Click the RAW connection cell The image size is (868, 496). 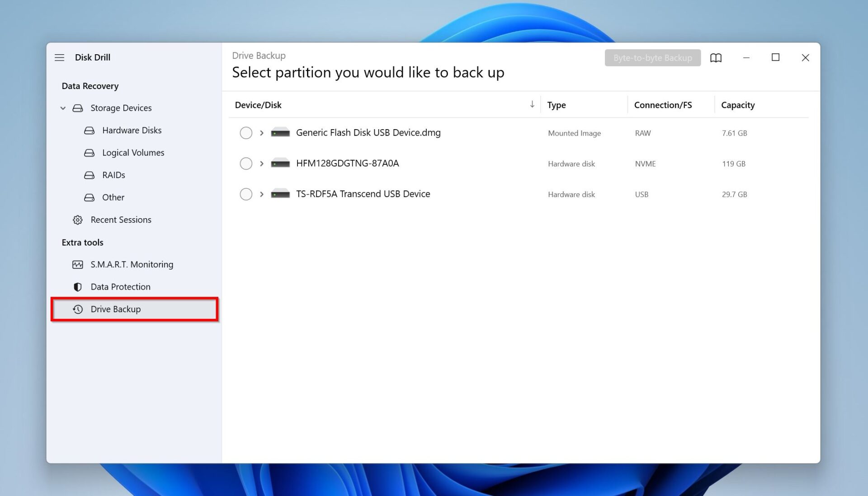coord(642,133)
